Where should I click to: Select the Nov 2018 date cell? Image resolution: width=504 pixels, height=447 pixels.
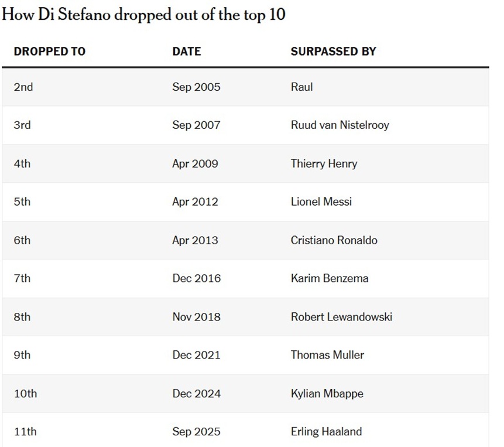click(x=196, y=317)
